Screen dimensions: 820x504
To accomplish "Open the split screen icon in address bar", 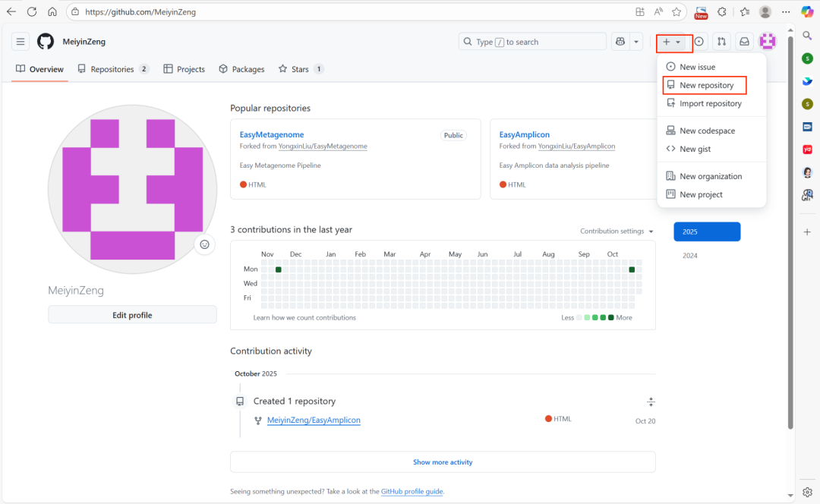I will pyautogui.click(x=640, y=11).
